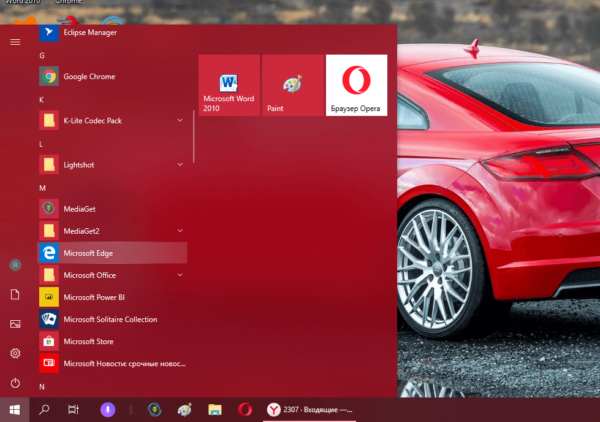Open the Eclipse Manager app icon

coord(49,33)
